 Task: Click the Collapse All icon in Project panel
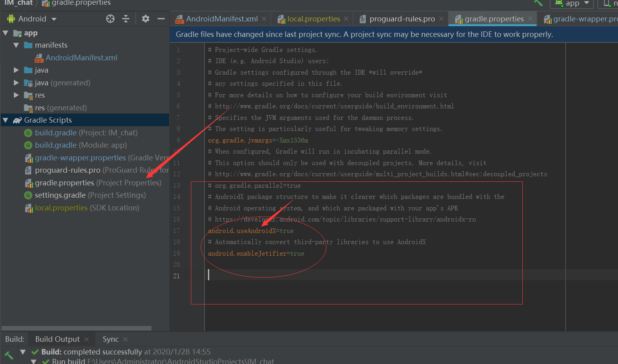(x=126, y=18)
